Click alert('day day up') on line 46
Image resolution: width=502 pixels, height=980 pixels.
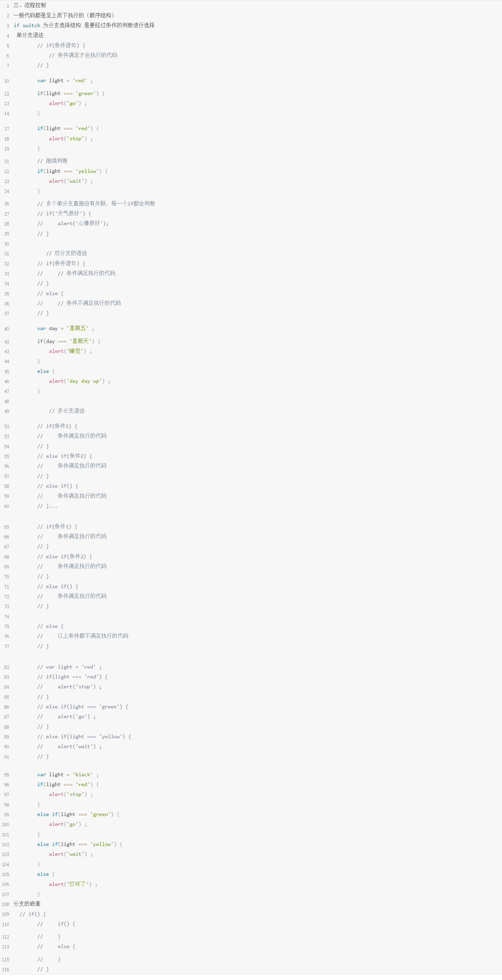(x=76, y=381)
